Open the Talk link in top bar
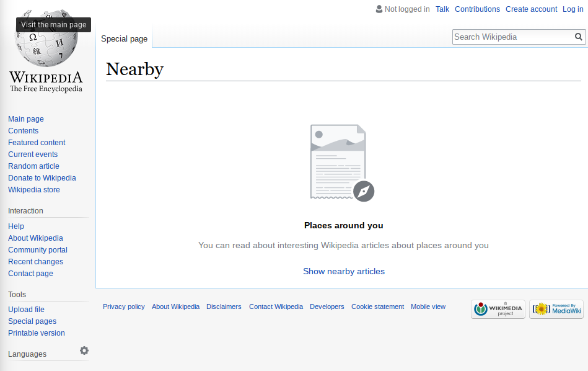This screenshot has height=371, width=588. pos(442,9)
